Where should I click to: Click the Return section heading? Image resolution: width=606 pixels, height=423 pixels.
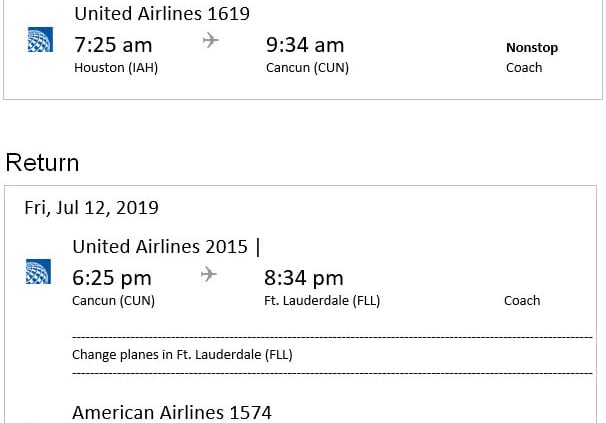[42, 163]
